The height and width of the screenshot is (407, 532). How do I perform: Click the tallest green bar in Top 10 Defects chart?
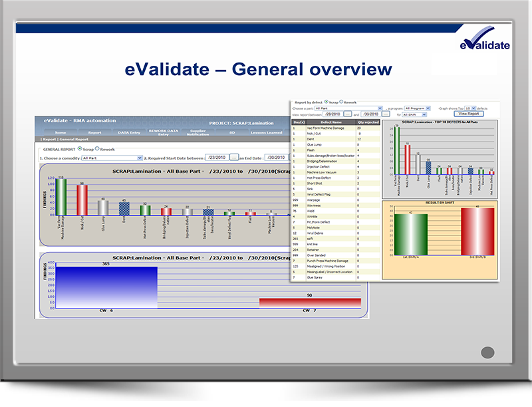397,151
